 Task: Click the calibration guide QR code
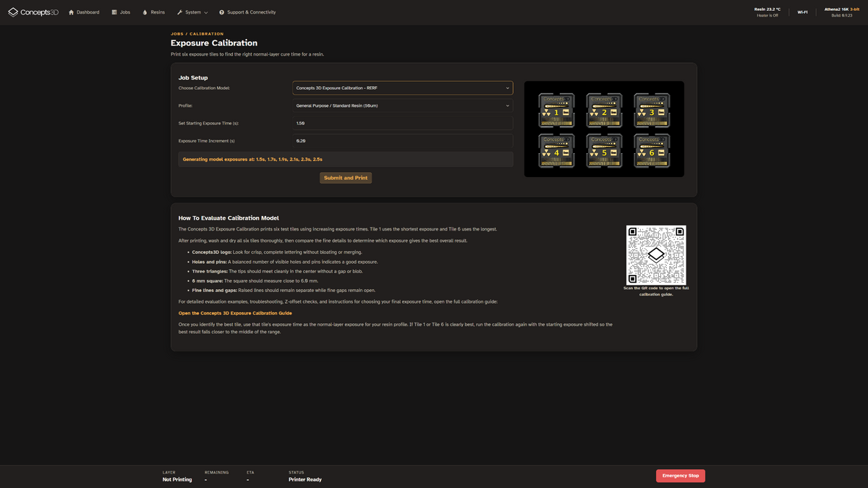coord(656,254)
